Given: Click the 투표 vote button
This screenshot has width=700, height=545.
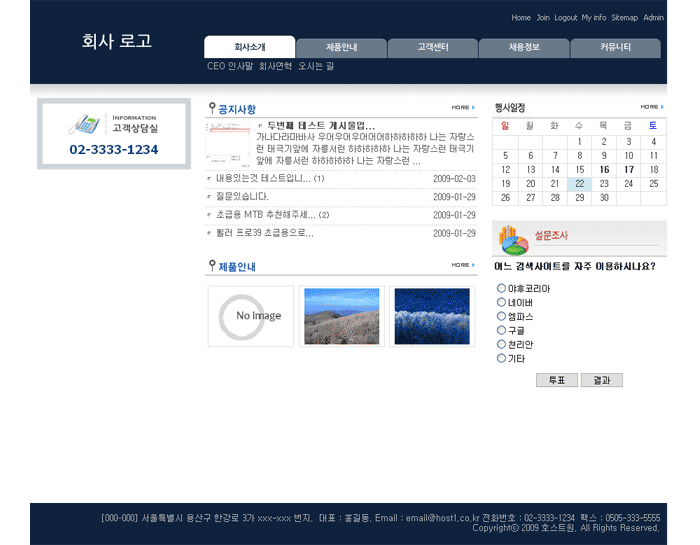Looking at the screenshot, I should point(557,380).
